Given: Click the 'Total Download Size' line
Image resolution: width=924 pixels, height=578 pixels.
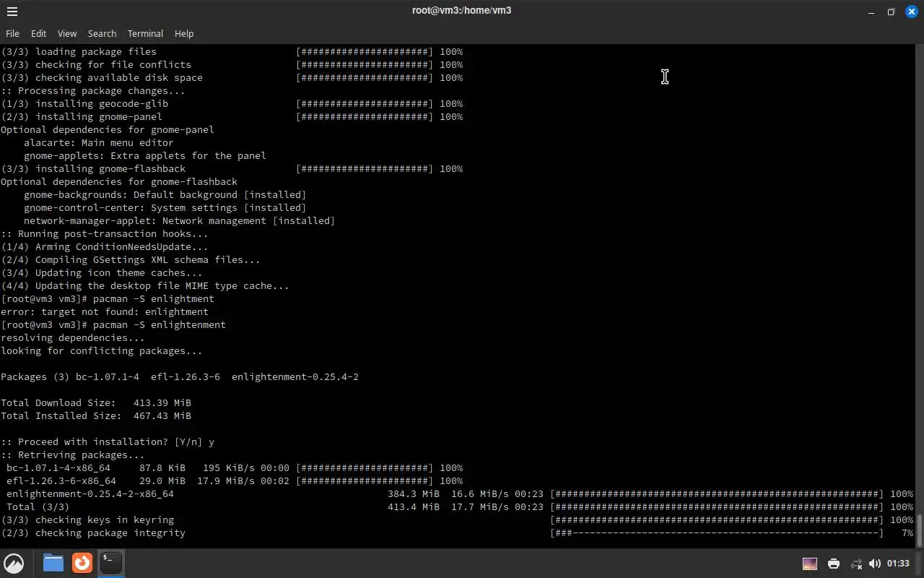Looking at the screenshot, I should point(96,403).
